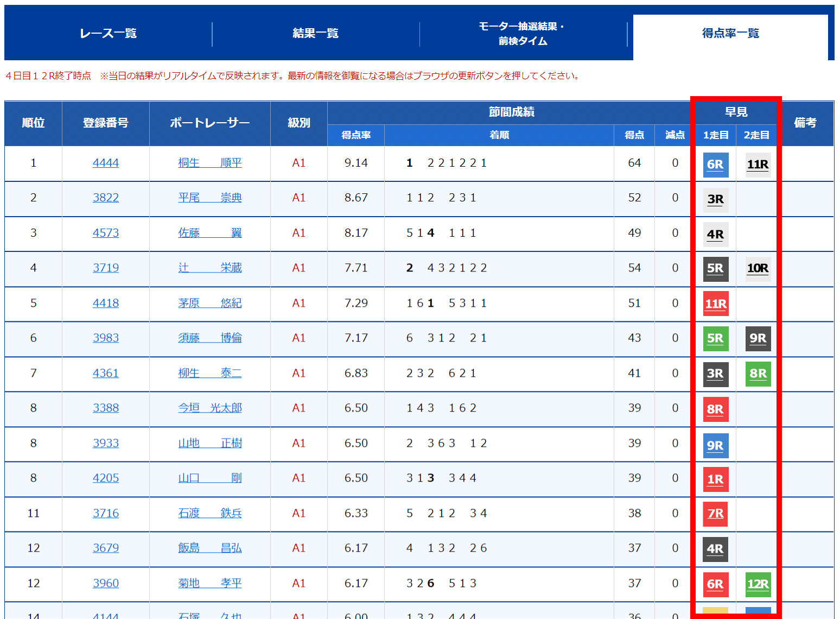Select the red 11R badge for 茅原悠紀

pos(715,304)
